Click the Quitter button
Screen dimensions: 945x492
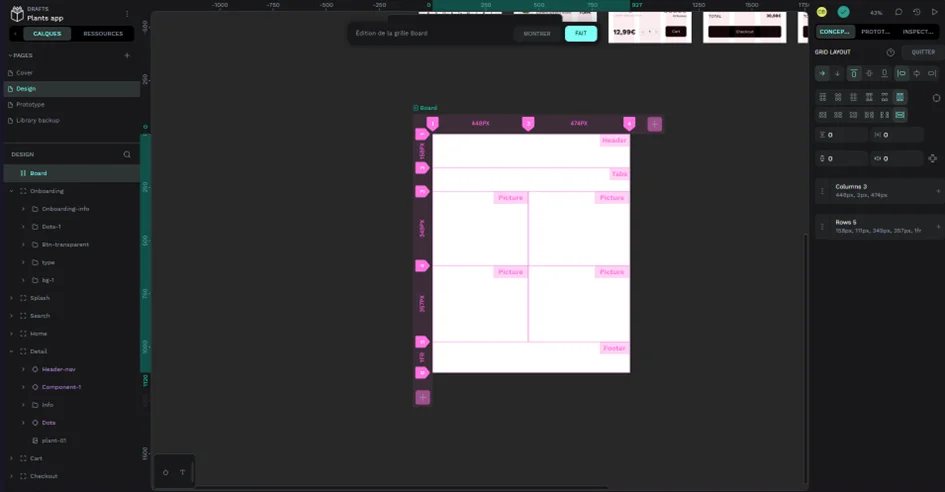click(923, 52)
